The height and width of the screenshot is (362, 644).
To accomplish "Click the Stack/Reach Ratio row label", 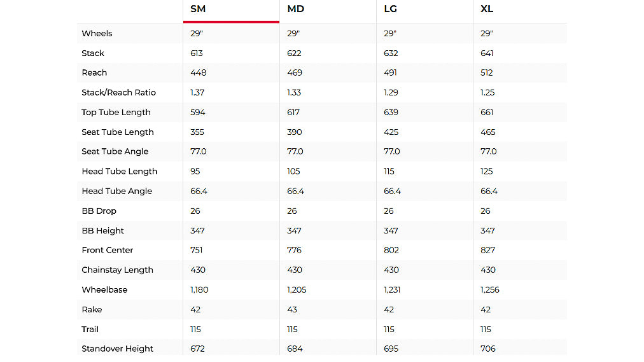I will 118,93.
